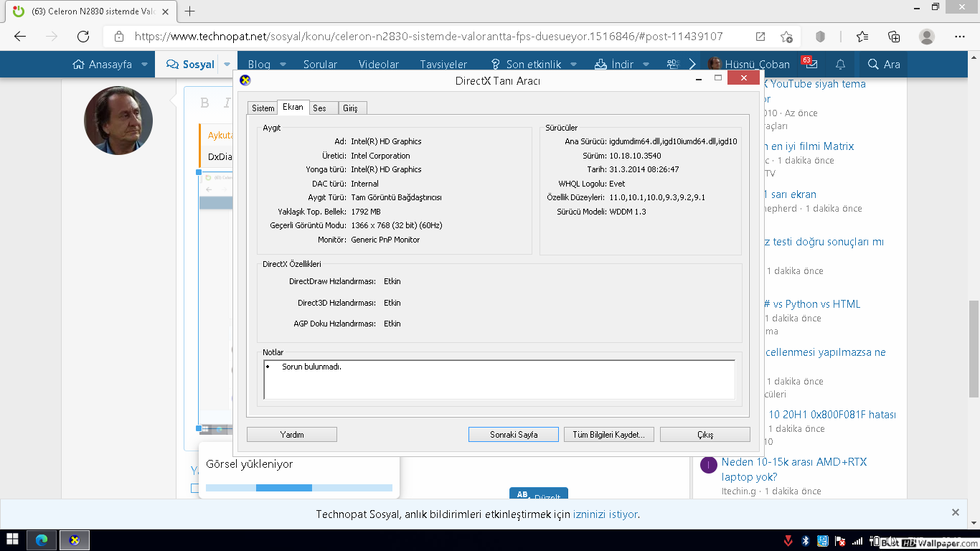
Task: Click the DirectX Tanı Aracı taskbar button
Action: click(74, 540)
